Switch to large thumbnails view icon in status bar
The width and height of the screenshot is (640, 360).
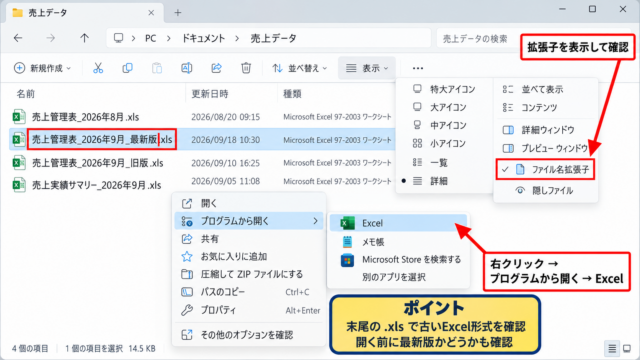[x=627, y=349]
